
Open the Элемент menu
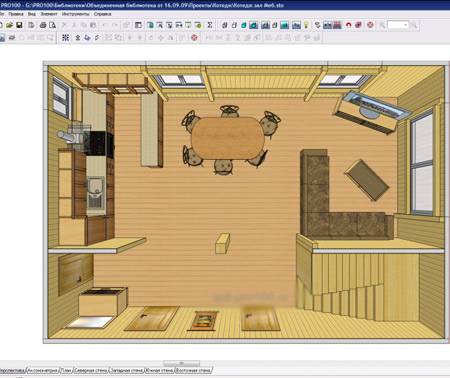coord(49,14)
